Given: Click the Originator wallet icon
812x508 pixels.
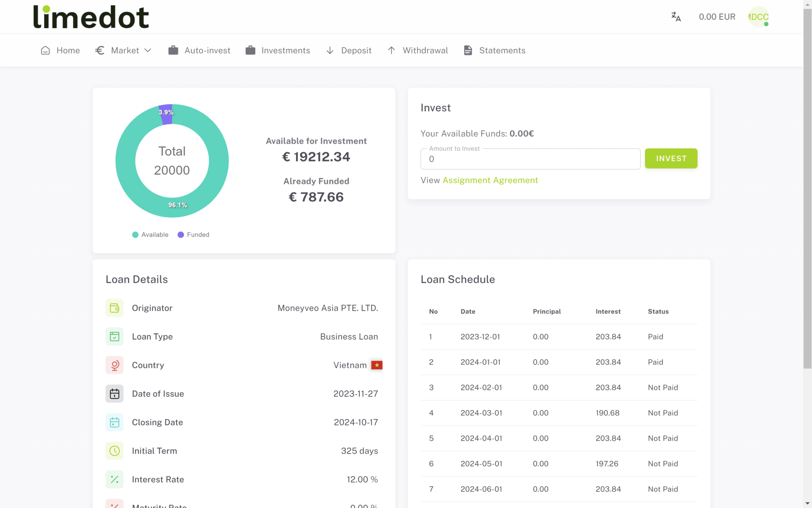Looking at the screenshot, I should coord(115,308).
